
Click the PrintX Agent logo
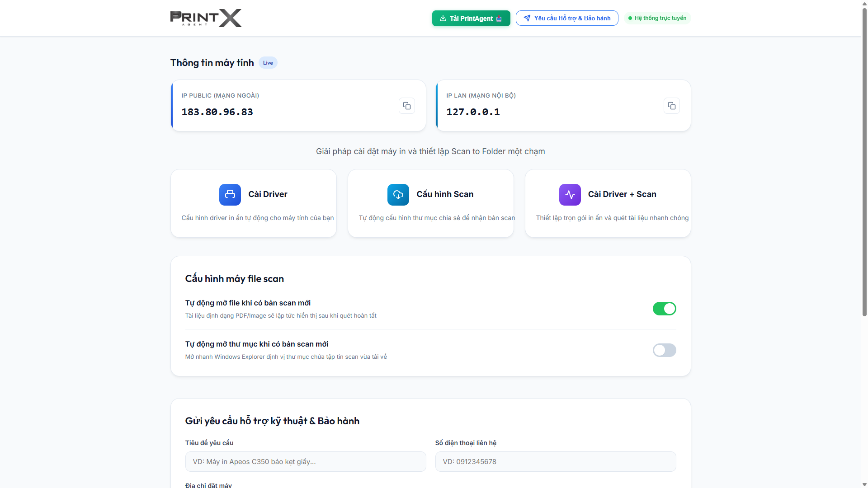pyautogui.click(x=206, y=18)
